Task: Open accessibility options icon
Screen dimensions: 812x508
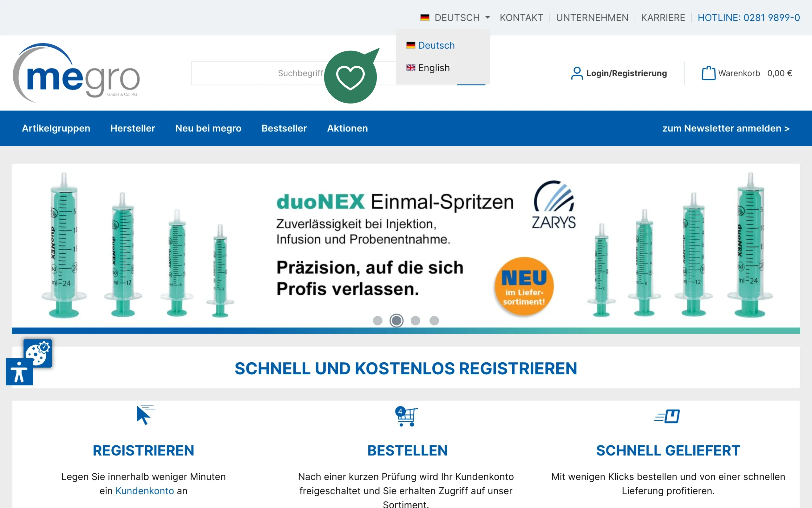Action: point(19,371)
